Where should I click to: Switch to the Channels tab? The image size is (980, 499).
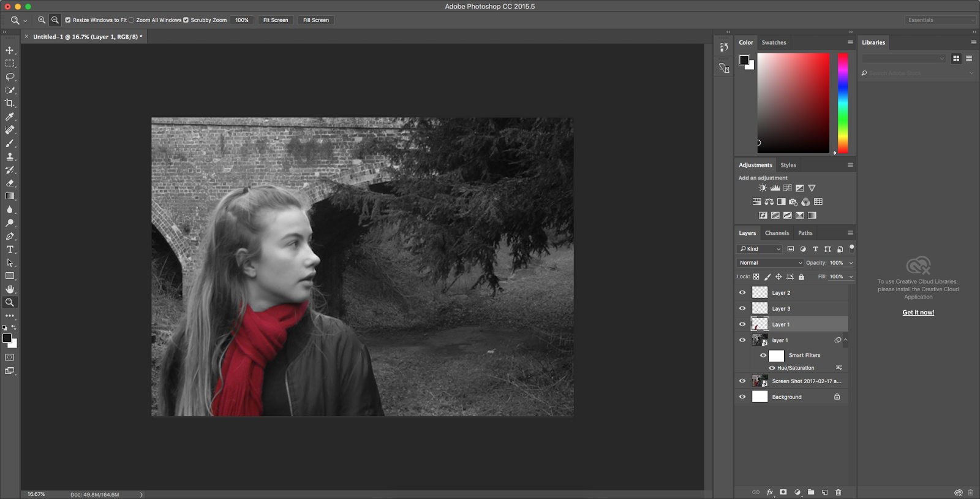pyautogui.click(x=777, y=233)
